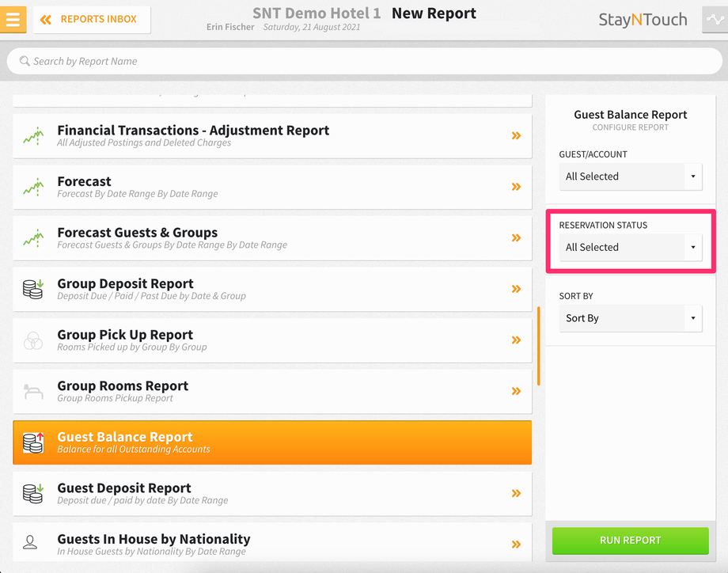The width and height of the screenshot is (728, 573).
Task: Open the Guest/Account dropdown
Action: (x=631, y=176)
